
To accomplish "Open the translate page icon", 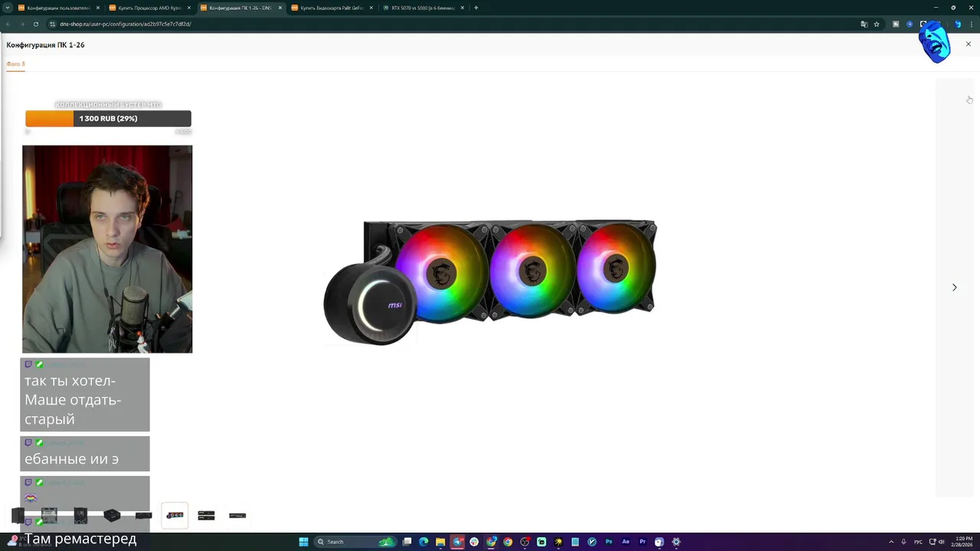I will (x=864, y=24).
